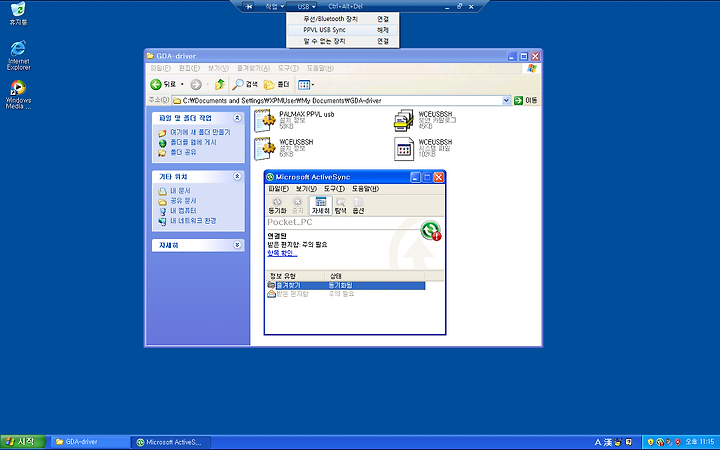Open the Views dropdown in Explorer toolbar

tap(306, 84)
